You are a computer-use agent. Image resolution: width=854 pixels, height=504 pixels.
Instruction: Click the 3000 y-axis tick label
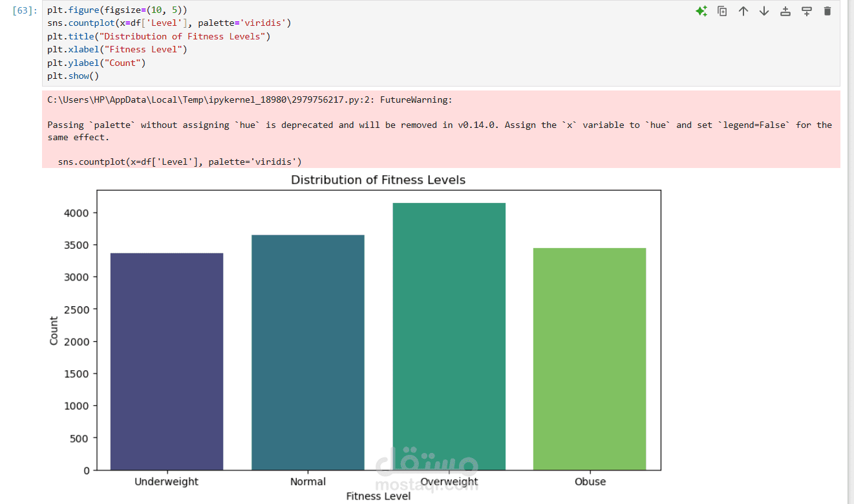pos(77,277)
